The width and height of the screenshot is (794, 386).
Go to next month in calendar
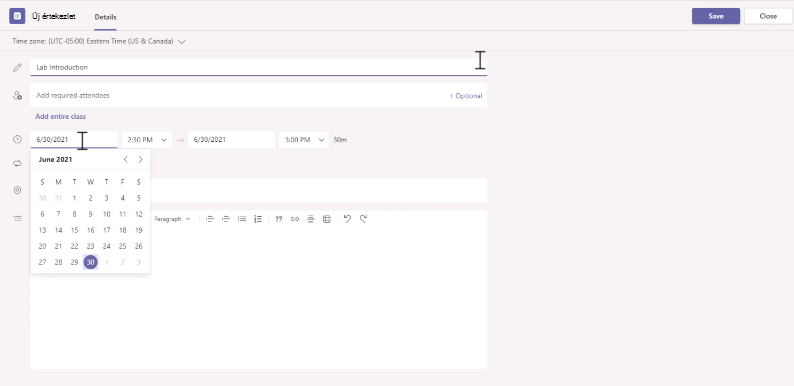pos(140,159)
